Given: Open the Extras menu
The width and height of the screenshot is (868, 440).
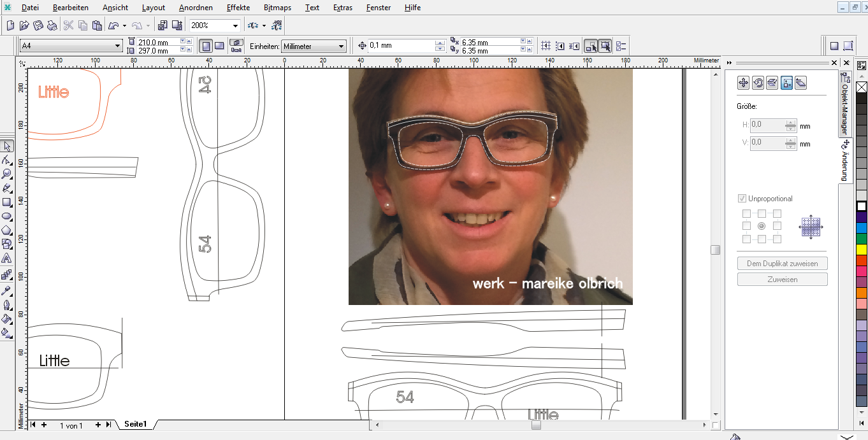Looking at the screenshot, I should pyautogui.click(x=342, y=8).
